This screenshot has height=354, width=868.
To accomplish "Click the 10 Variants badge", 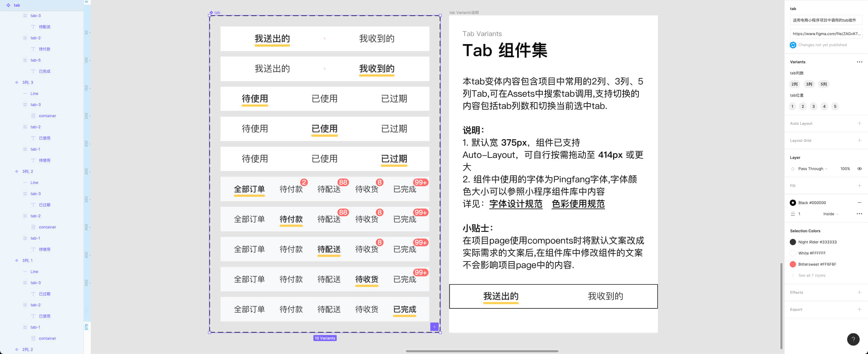I will (325, 338).
